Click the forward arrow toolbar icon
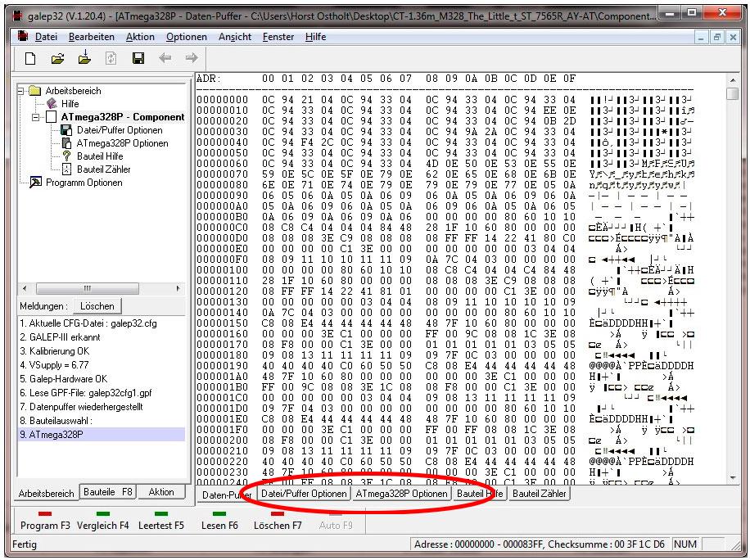Screen dimensions: 750x560 pos(192,58)
